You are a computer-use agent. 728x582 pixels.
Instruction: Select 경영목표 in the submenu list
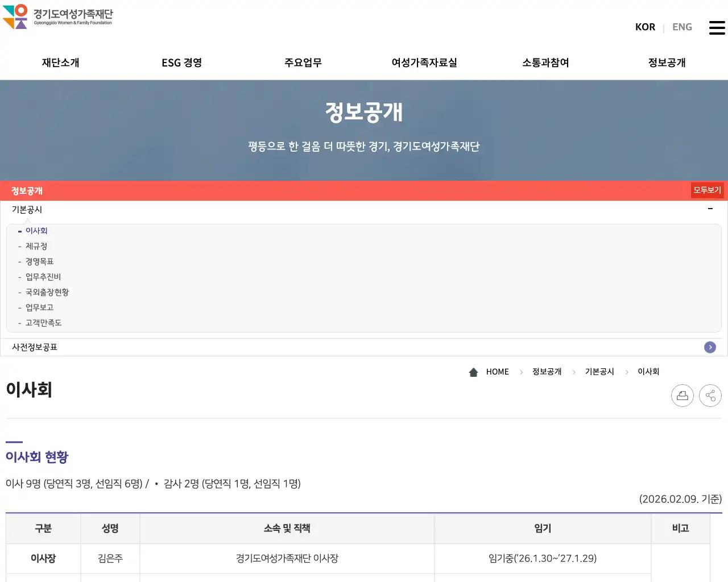pos(39,261)
